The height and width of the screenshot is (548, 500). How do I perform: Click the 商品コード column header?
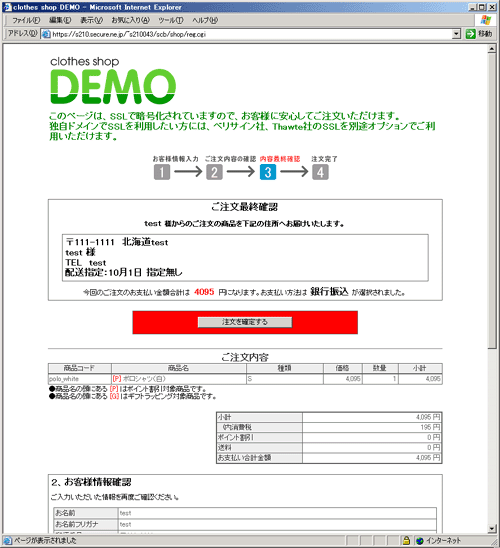[x=80, y=368]
